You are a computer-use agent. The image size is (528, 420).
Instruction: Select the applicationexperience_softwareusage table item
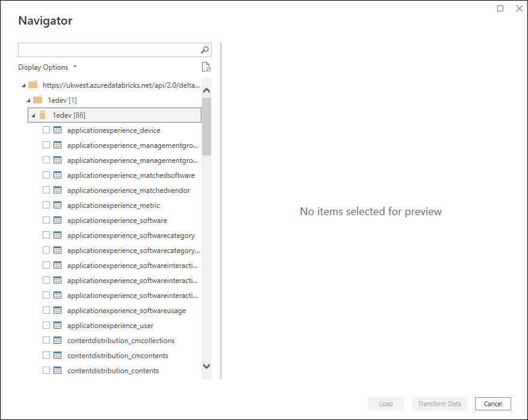pos(126,311)
